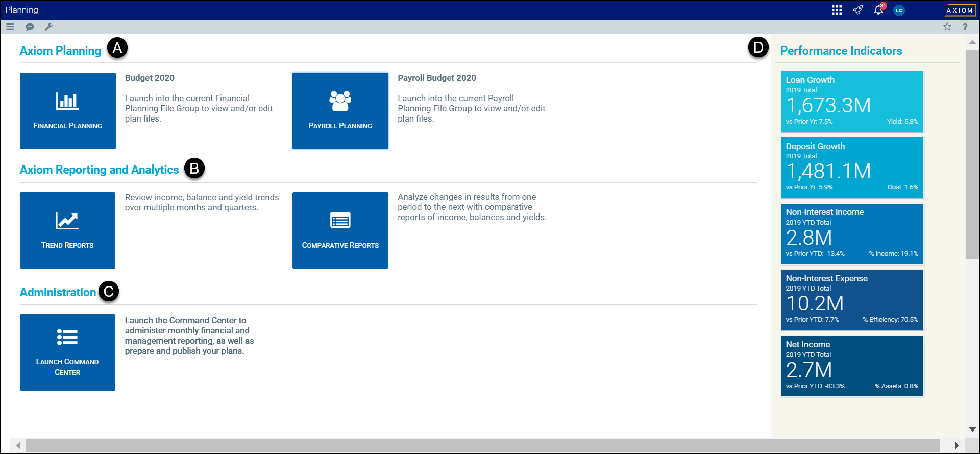Screen dimensions: 980x454
Task: Click the vertical scrollbar up arrow
Action: 972,43
